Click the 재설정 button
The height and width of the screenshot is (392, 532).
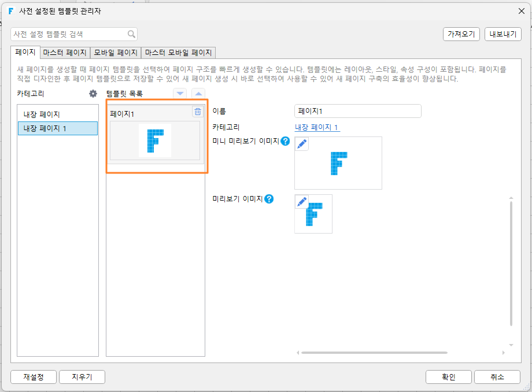pyautogui.click(x=34, y=377)
